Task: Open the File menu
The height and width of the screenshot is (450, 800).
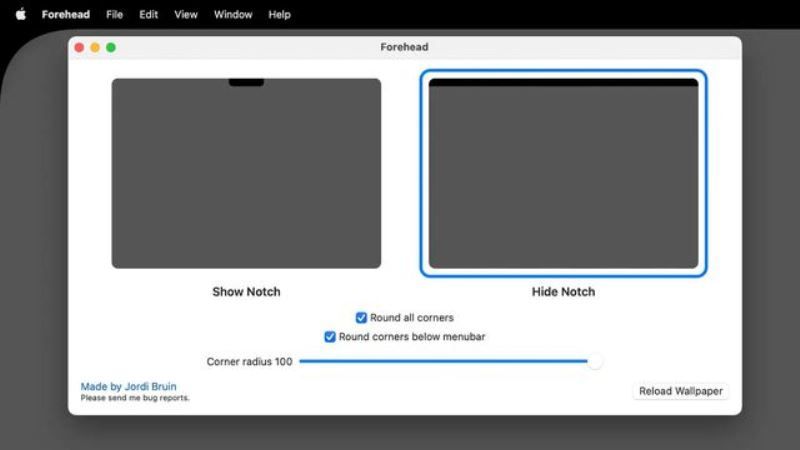Action: (114, 14)
